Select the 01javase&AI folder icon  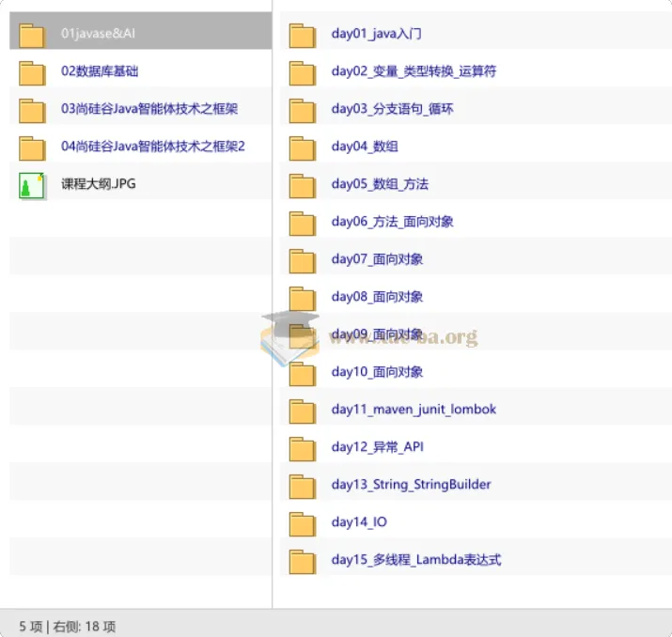(x=32, y=36)
